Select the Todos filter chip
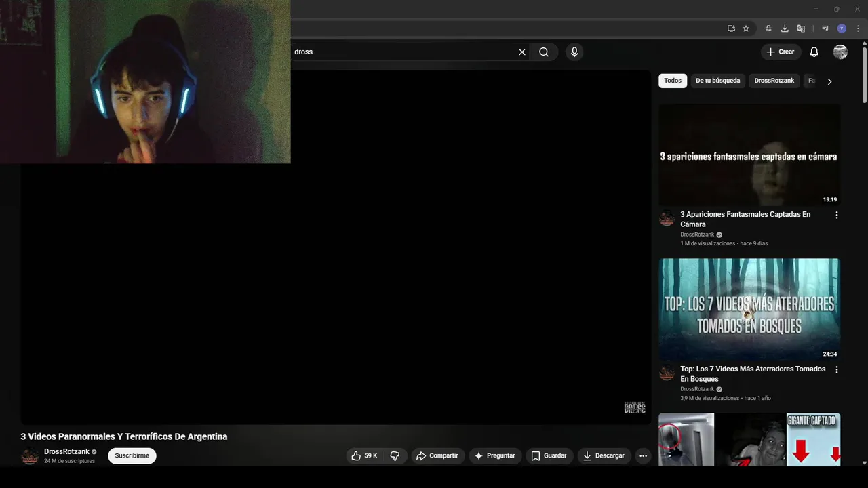 pos(673,81)
